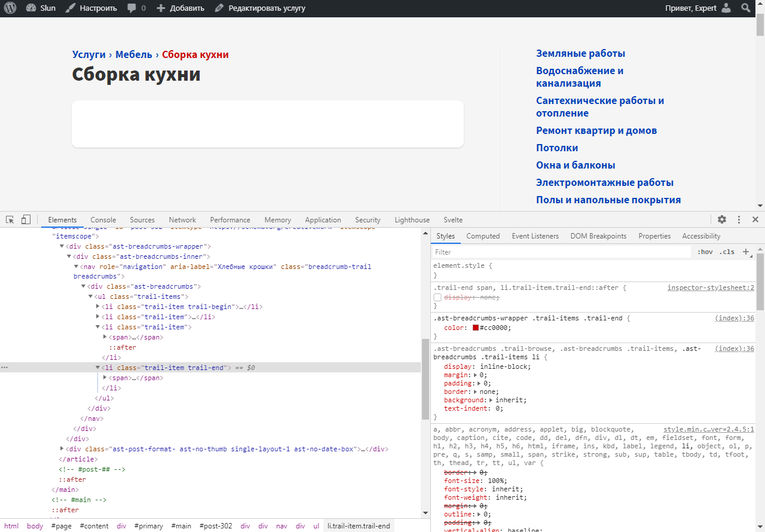
Task: Collapse the ast-breadcrumbs-inner div node
Action: coord(69,256)
